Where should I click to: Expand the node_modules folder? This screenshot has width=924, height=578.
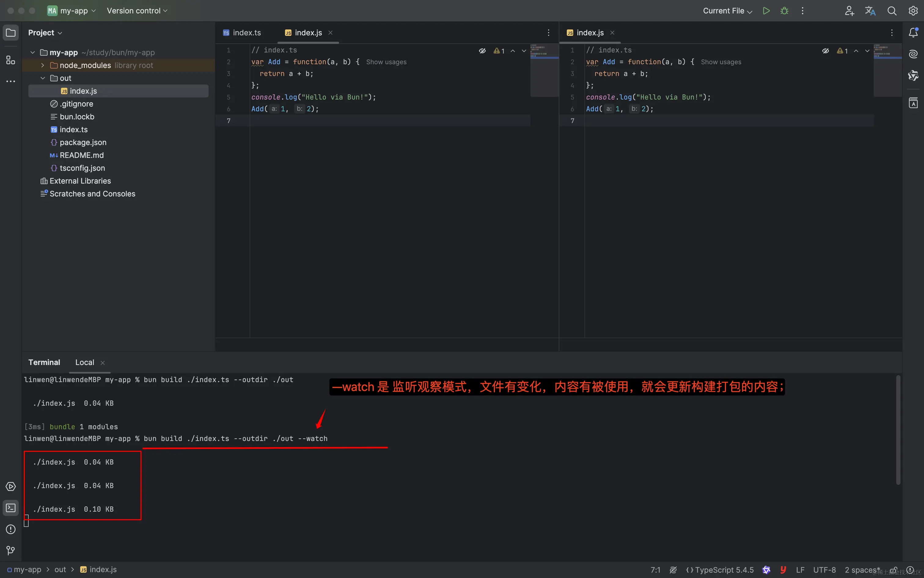tap(43, 65)
